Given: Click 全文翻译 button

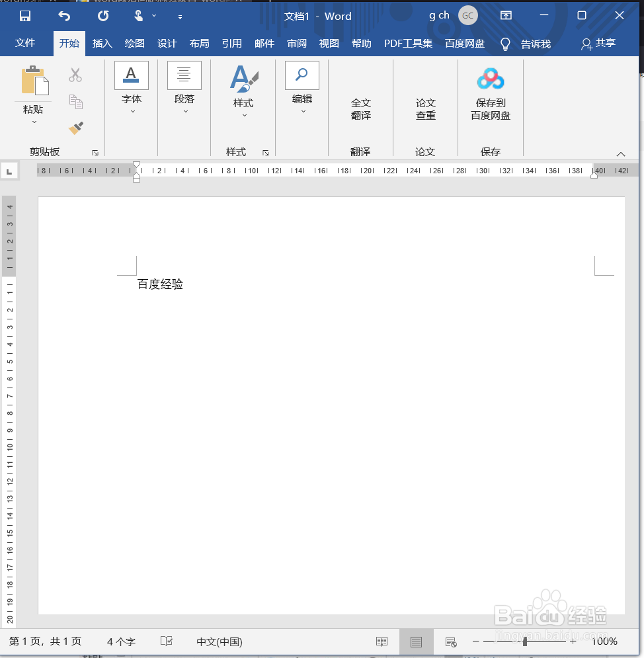Looking at the screenshot, I should (361, 109).
